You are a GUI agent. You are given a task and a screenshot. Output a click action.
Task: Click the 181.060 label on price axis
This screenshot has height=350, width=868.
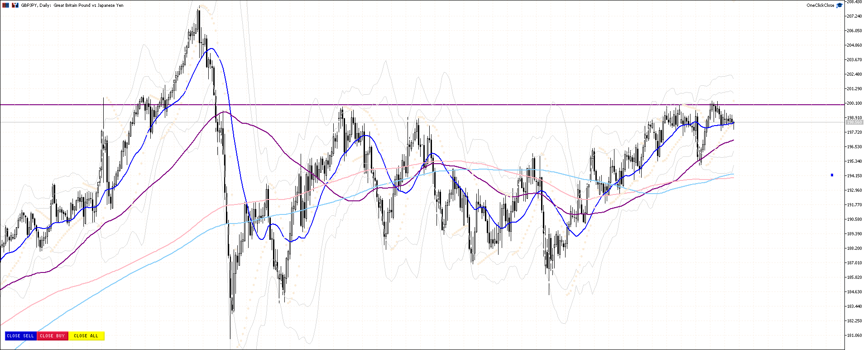point(854,335)
